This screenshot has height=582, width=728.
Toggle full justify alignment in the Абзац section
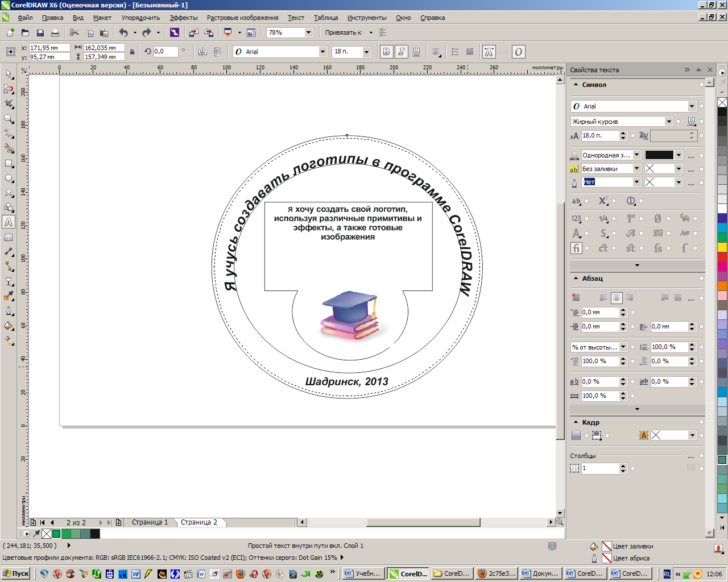[664, 298]
